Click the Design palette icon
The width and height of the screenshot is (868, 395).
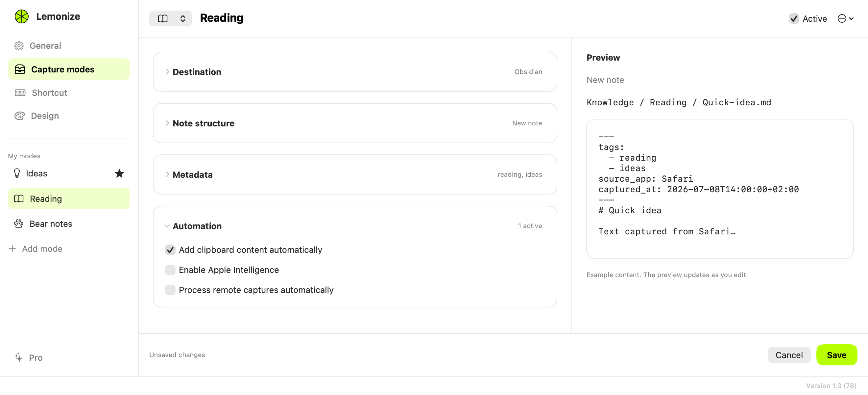(19, 116)
